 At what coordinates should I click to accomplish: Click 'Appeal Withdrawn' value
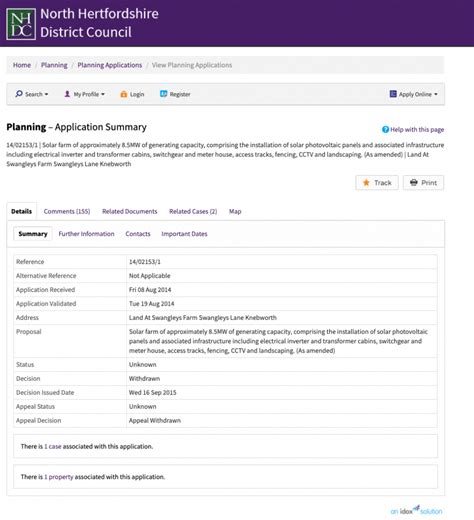coord(155,421)
